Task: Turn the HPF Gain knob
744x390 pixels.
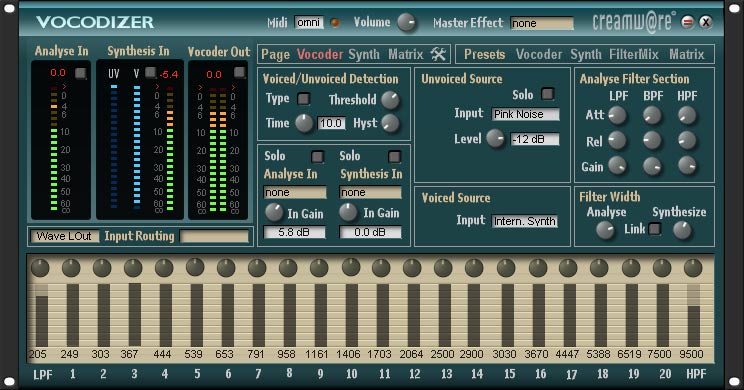Action: tap(687, 166)
